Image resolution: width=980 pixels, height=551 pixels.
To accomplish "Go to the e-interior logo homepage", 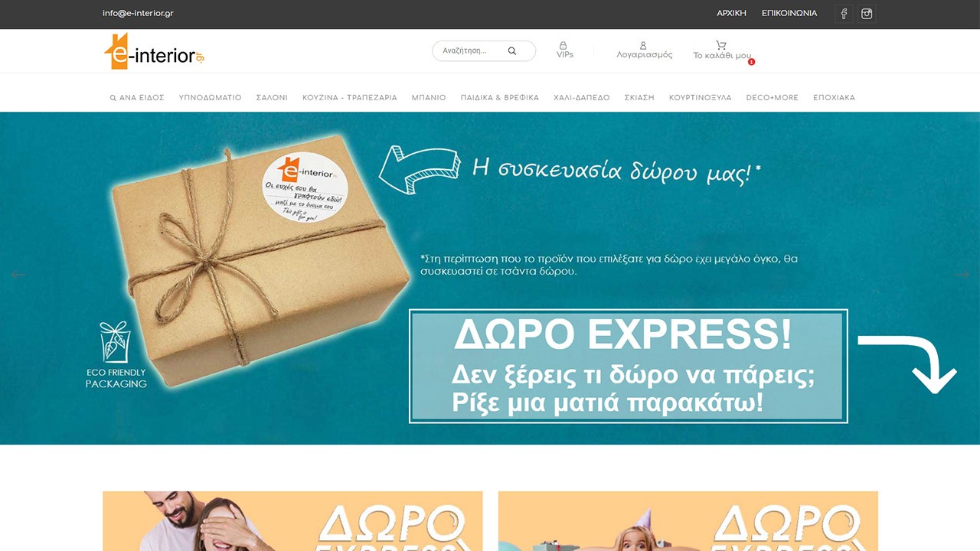I will (154, 51).
